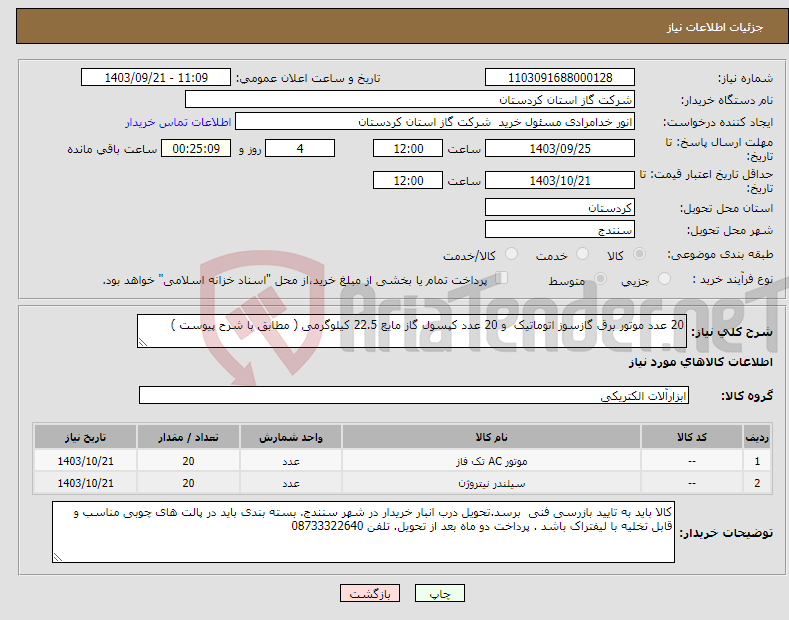Click the توضیحات خریدار notes text area
The image size is (789, 620).
[363, 532]
